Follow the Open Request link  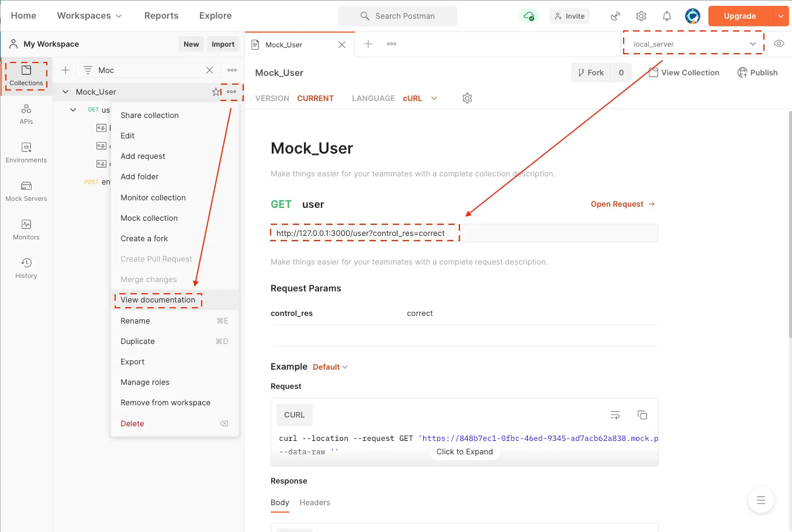point(623,204)
